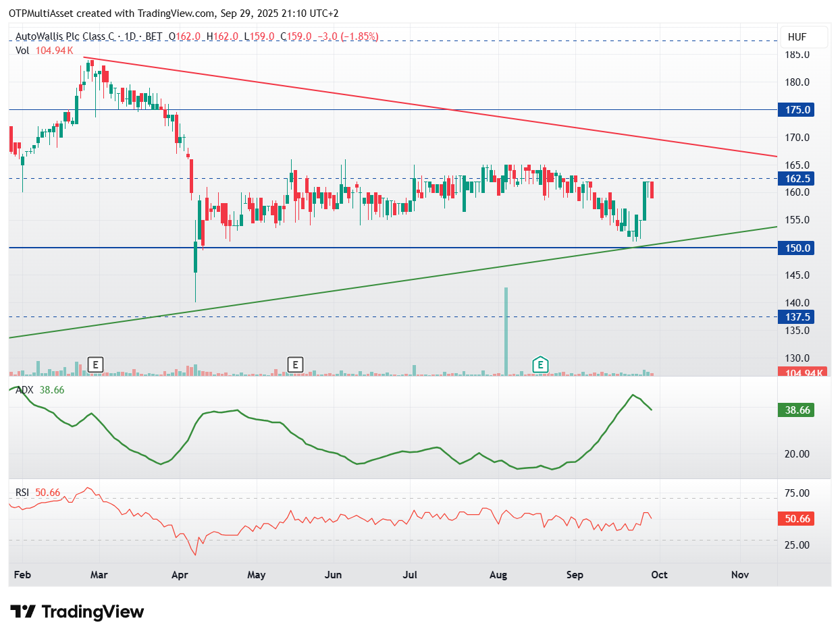Image resolution: width=840 pixels, height=637 pixels.
Task: Click the AutoWallis Plc Class C symbol title
Action: 64,36
